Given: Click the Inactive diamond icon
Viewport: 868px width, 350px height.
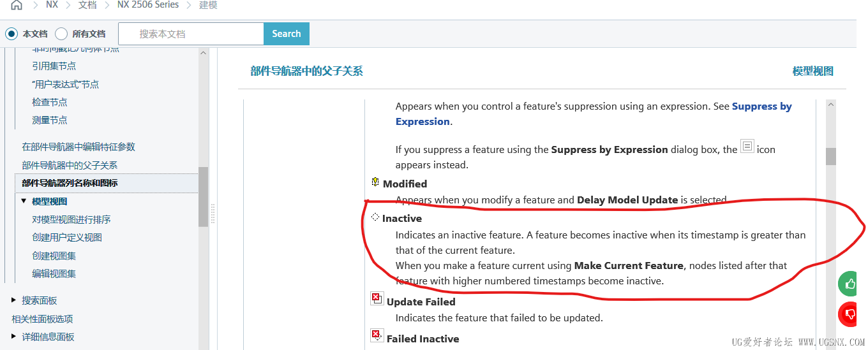Looking at the screenshot, I should (x=375, y=217).
